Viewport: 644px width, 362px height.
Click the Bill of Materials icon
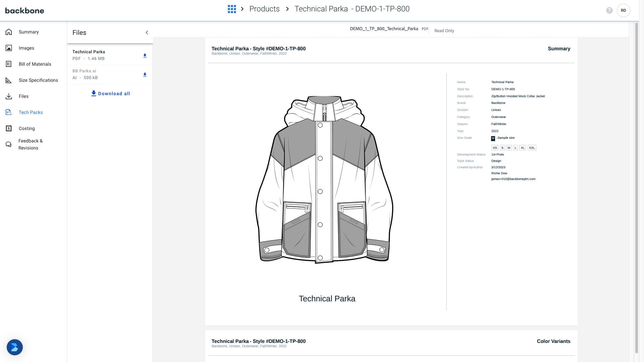coord(9,64)
